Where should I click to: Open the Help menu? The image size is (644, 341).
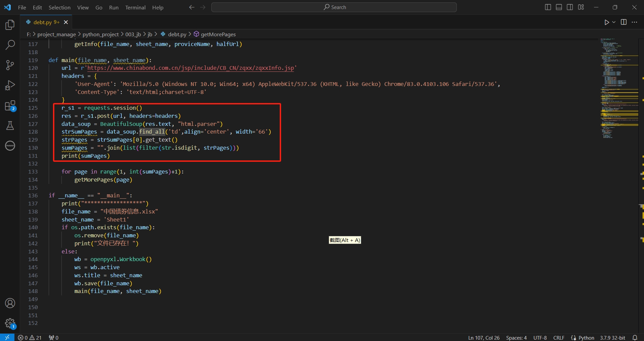(158, 7)
